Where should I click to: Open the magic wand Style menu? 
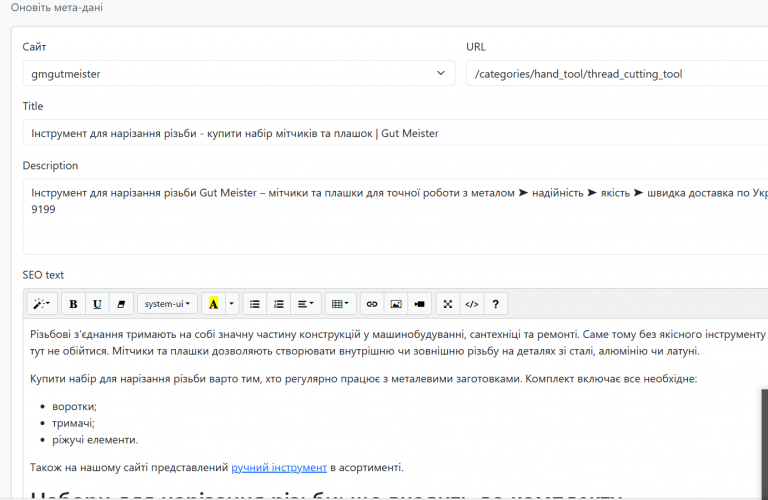click(x=42, y=304)
